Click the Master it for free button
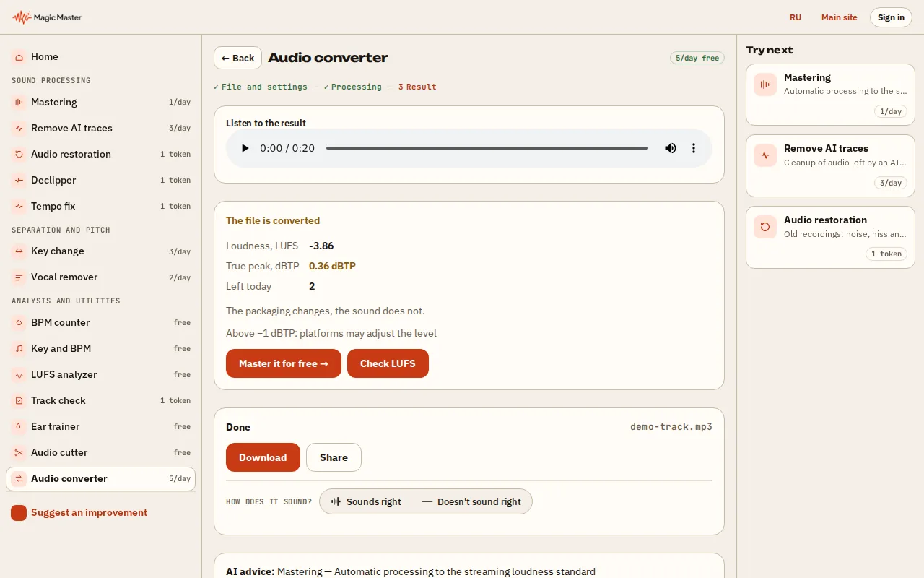924x578 pixels. click(x=284, y=363)
